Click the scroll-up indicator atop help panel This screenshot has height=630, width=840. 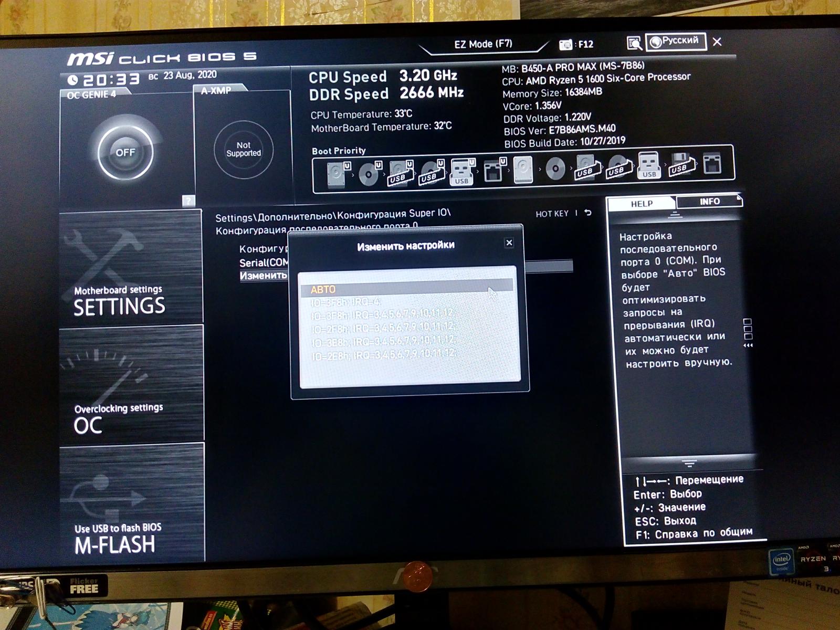tap(675, 215)
